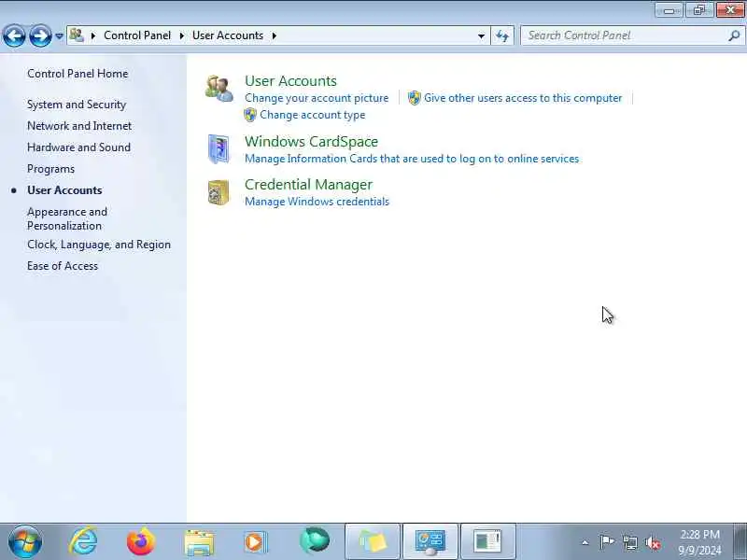747x560 pixels.
Task: Click the Sticky Notes taskbar button
Action: click(373, 541)
